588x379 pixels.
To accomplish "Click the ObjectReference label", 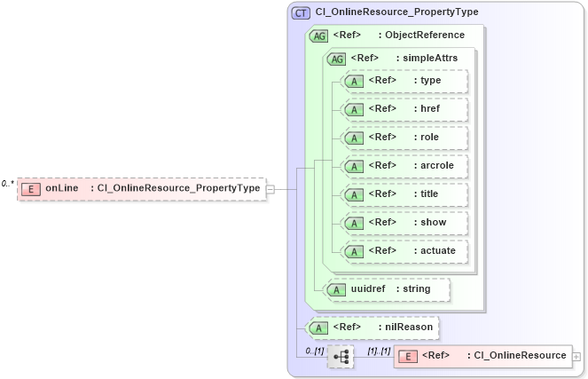I will (x=425, y=35).
